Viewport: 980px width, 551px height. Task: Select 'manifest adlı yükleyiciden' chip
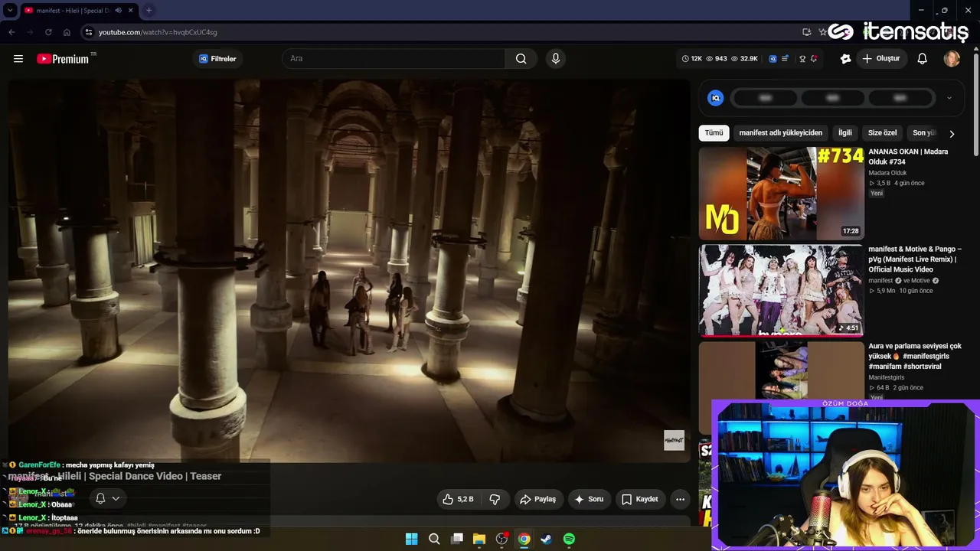point(780,132)
